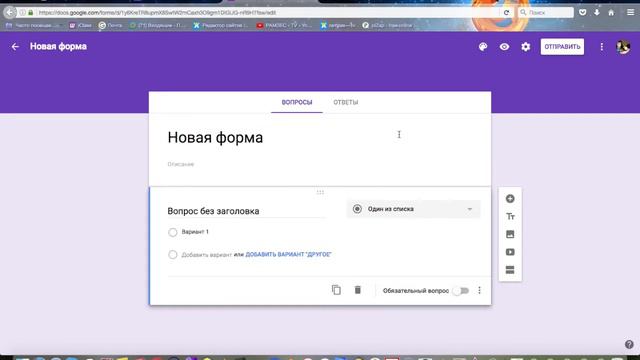Open the Google account avatar
The width and height of the screenshot is (640, 360).
[x=623, y=47]
